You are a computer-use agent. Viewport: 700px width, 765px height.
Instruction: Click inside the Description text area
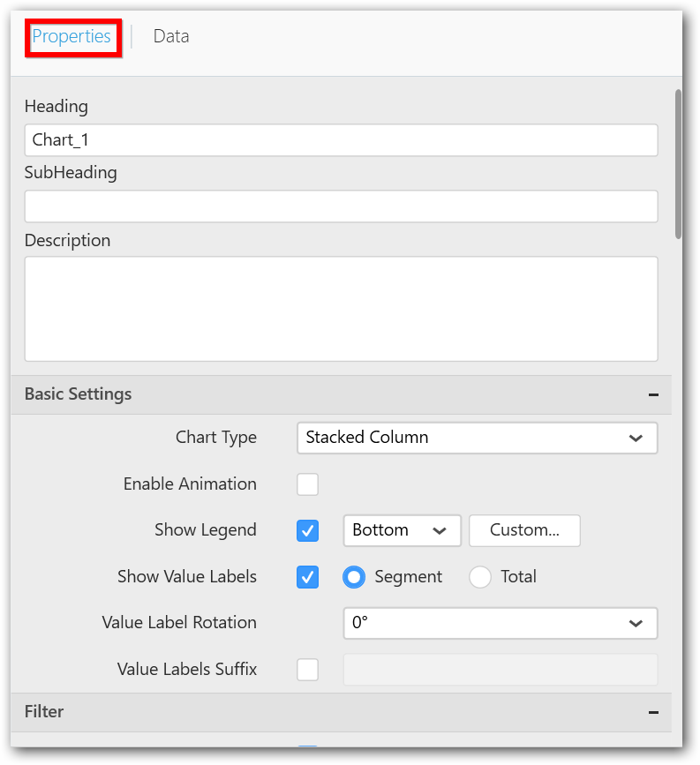coord(341,309)
